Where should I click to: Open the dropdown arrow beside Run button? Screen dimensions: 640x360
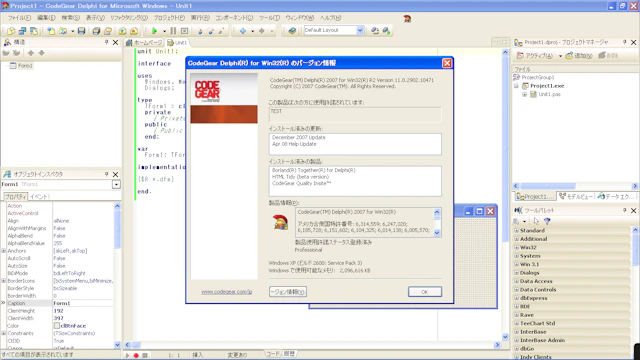[164, 31]
